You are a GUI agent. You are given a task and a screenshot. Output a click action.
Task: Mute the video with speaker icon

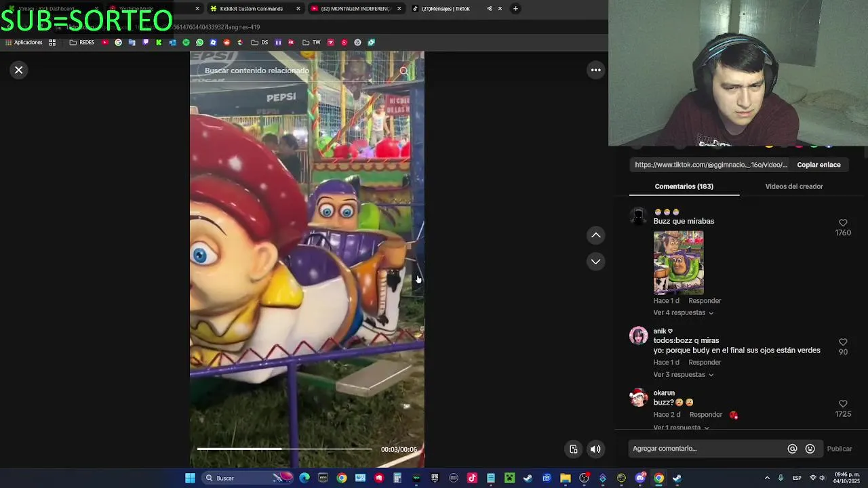pos(595,449)
